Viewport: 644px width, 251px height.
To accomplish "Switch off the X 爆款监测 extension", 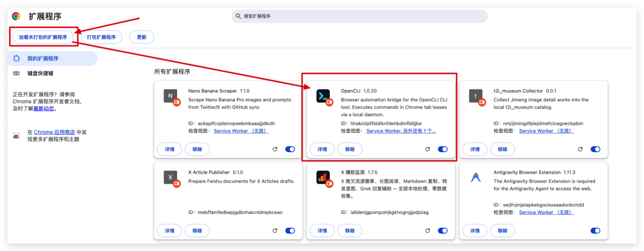I will 442,231.
